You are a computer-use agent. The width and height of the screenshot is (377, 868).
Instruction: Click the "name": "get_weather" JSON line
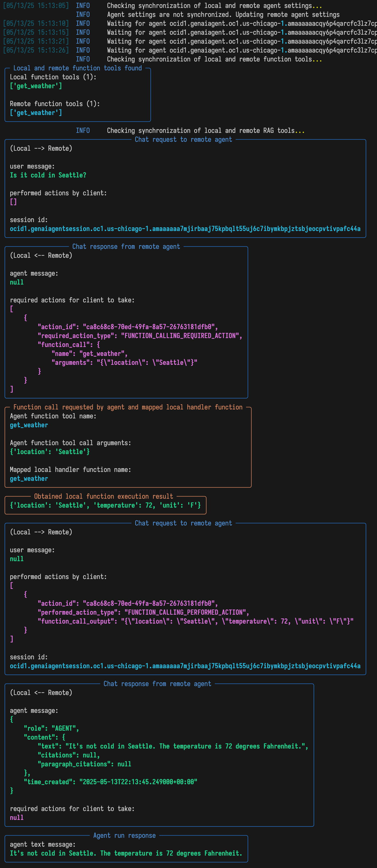point(89,353)
